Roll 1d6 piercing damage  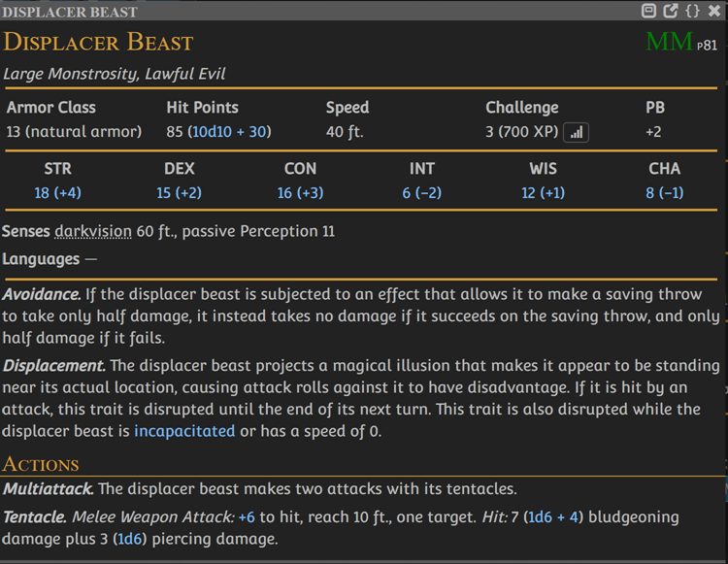click(x=127, y=538)
